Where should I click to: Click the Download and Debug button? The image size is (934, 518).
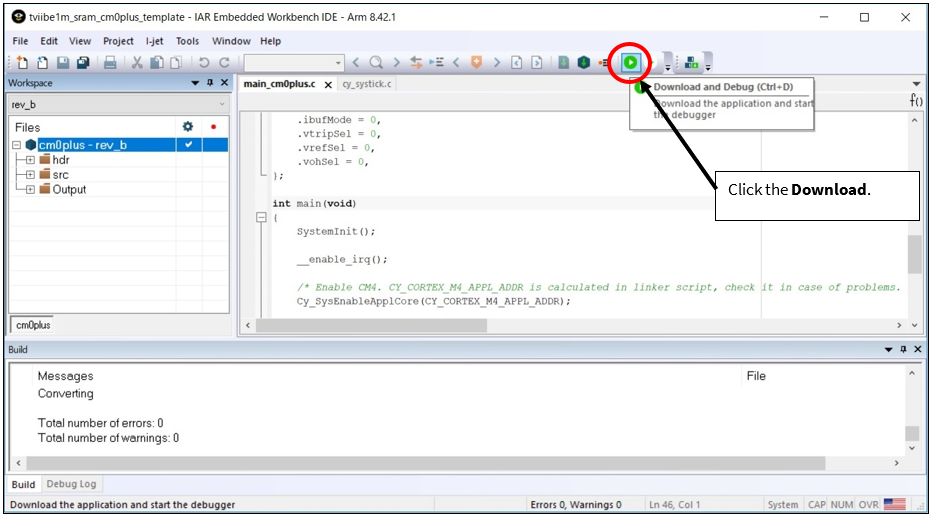click(630, 63)
